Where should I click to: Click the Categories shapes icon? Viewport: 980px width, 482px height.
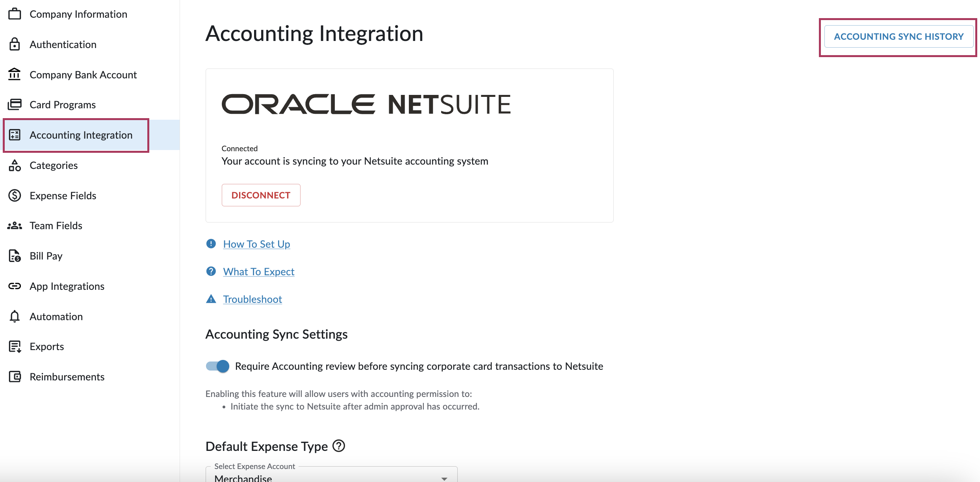(x=15, y=165)
